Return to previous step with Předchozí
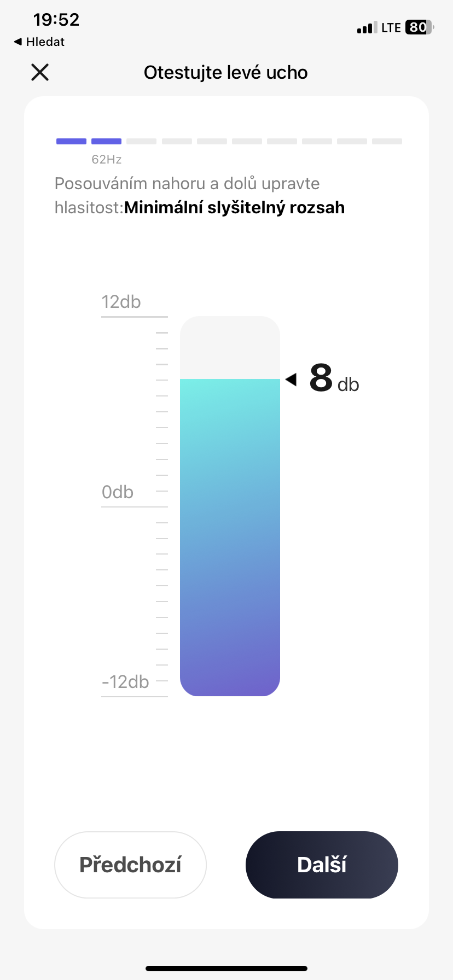 [x=130, y=865]
